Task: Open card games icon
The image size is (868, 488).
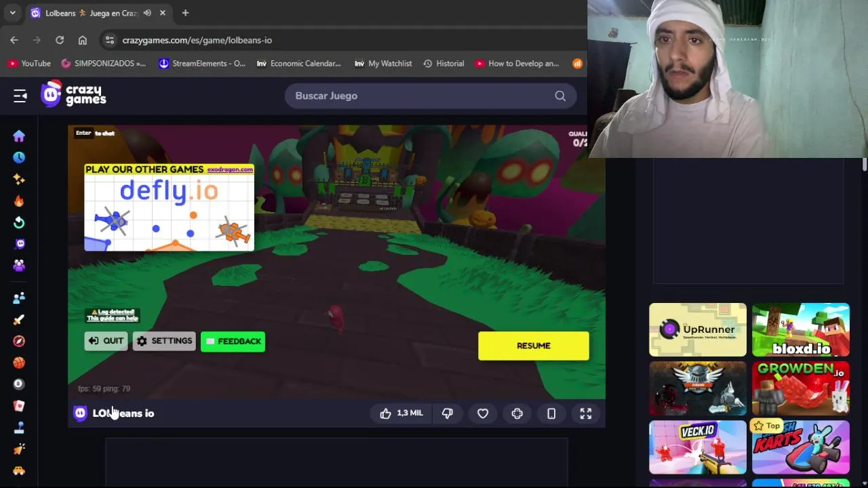Action: (19, 406)
